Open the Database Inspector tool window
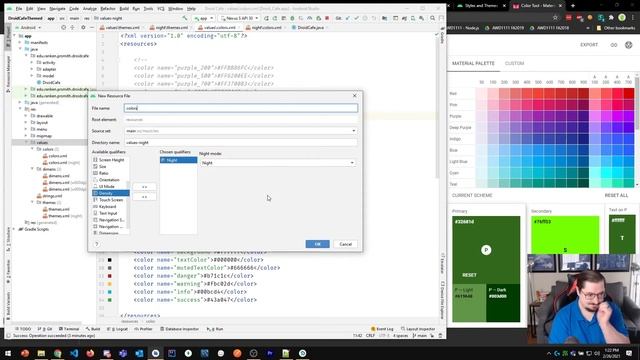640x360 pixels. 179,329
